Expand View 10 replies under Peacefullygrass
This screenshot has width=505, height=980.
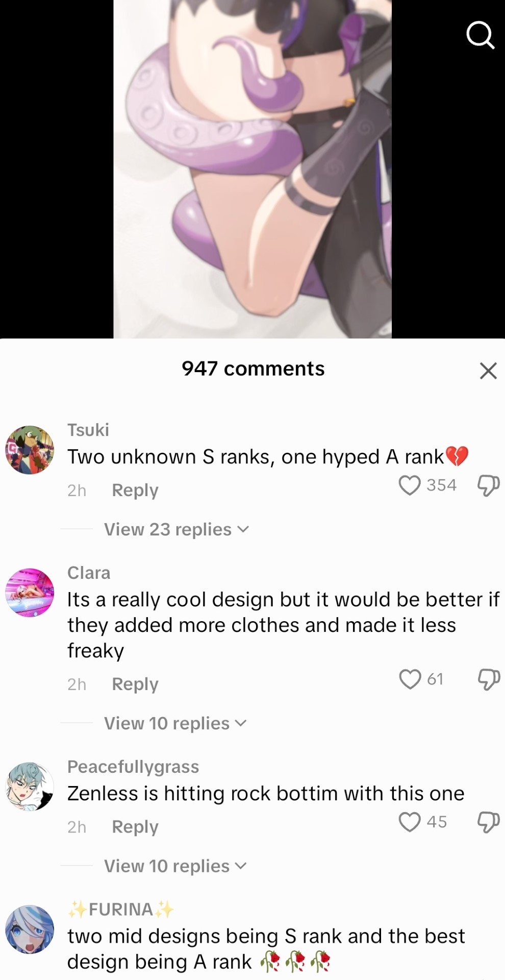click(x=175, y=866)
